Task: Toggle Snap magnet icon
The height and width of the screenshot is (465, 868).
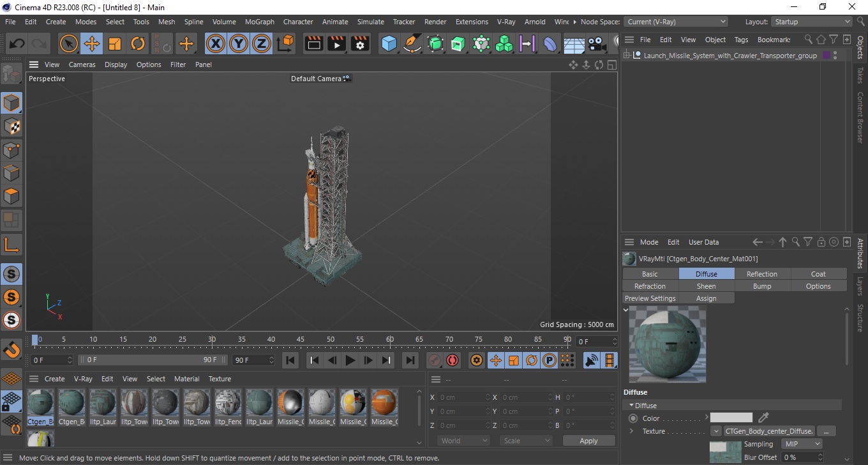Action: pos(11,349)
